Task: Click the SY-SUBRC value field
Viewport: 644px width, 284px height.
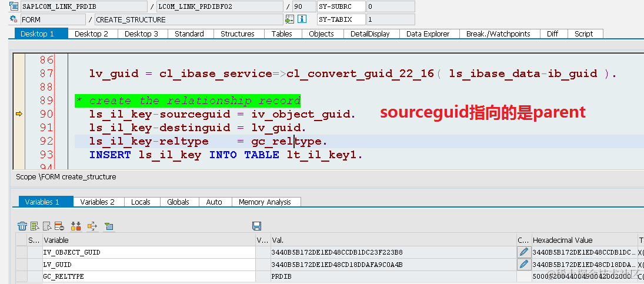Action: point(390,6)
